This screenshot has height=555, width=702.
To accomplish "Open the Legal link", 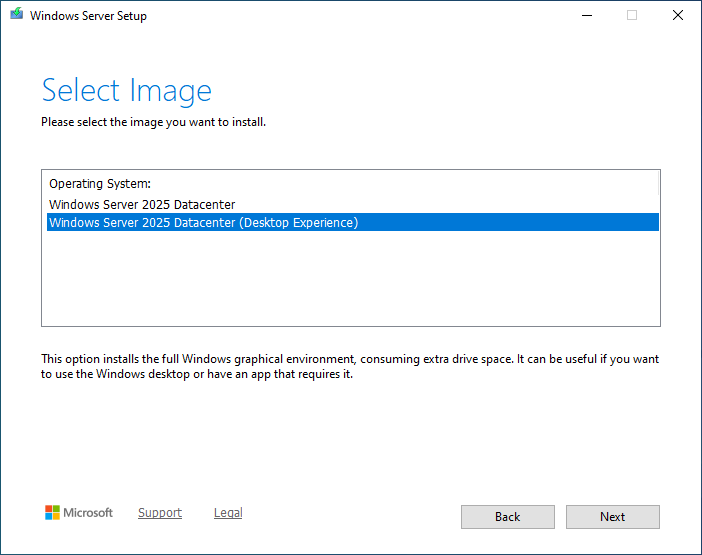I will (x=228, y=513).
